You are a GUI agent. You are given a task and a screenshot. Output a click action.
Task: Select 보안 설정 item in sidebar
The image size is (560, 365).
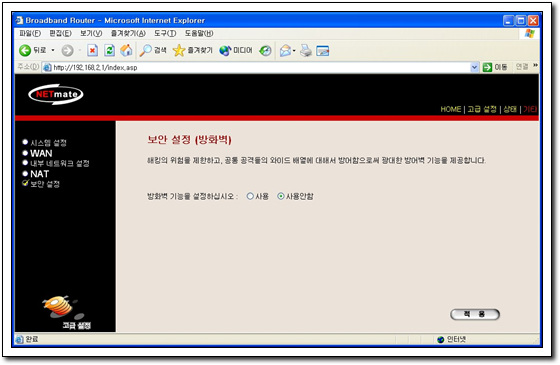pos(45,184)
